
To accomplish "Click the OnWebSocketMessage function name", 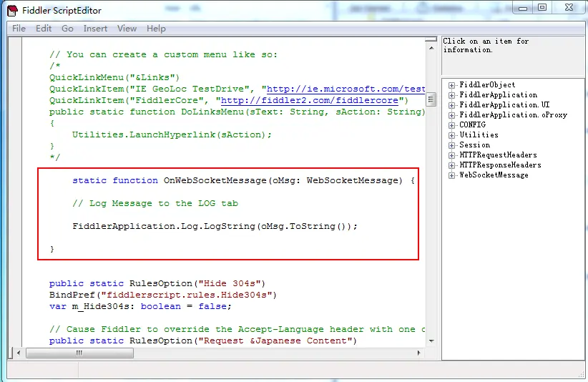I will [215, 180].
